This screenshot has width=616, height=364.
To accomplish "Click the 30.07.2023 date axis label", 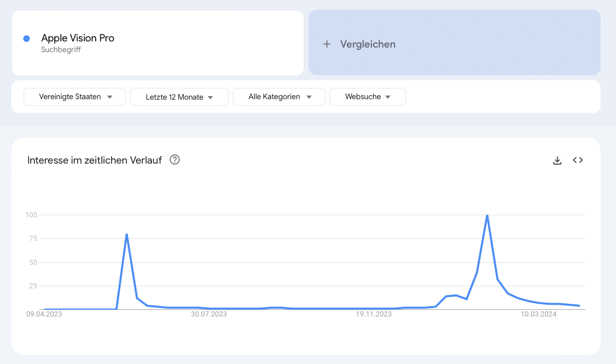I will point(209,314).
